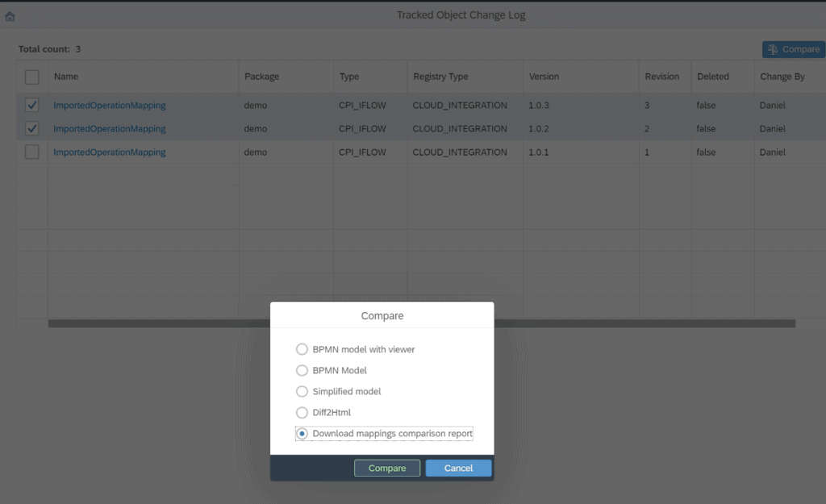Check the row with version 1.0.1
The width and height of the screenshot is (826, 504).
[x=31, y=152]
